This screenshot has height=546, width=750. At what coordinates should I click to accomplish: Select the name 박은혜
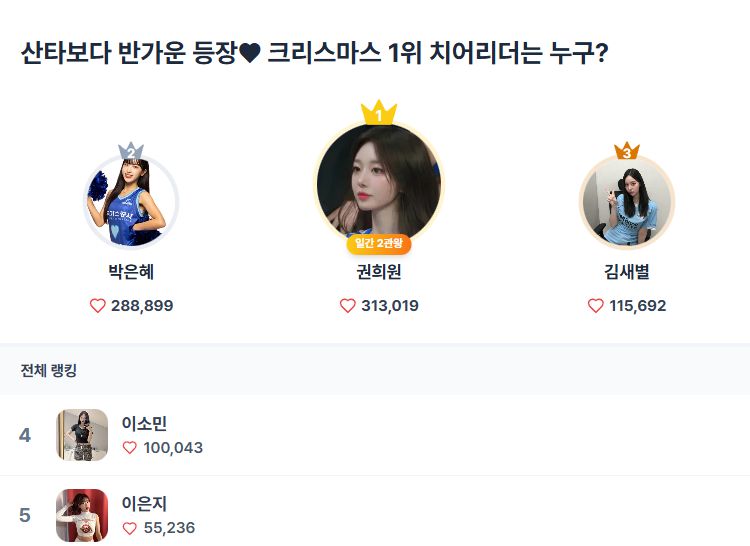click(131, 272)
